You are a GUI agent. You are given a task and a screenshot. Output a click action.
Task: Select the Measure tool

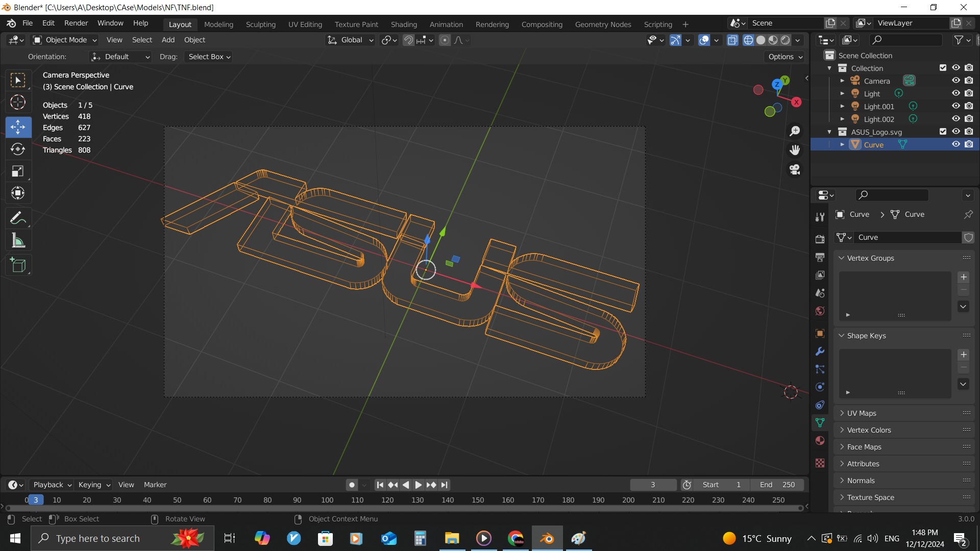click(18, 240)
